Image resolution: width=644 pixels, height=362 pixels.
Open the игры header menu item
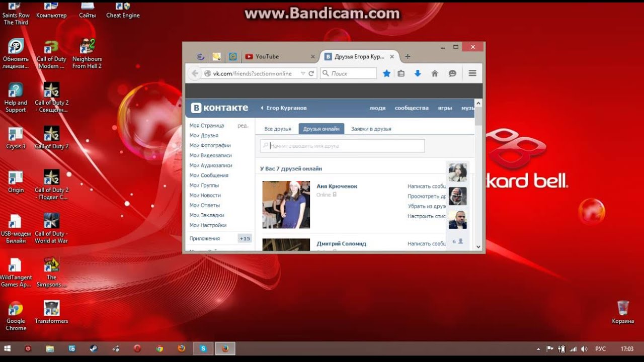[445, 108]
